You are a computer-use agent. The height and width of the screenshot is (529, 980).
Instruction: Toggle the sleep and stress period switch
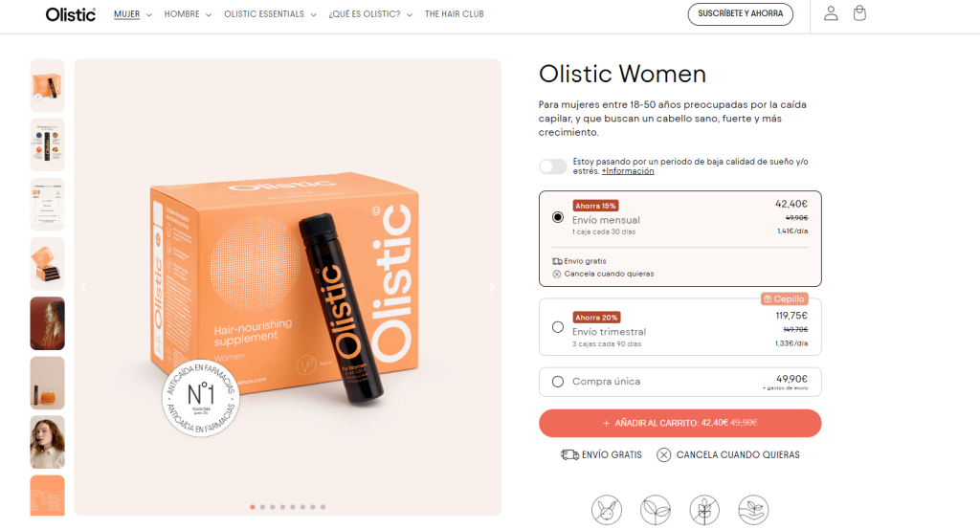tap(553, 166)
